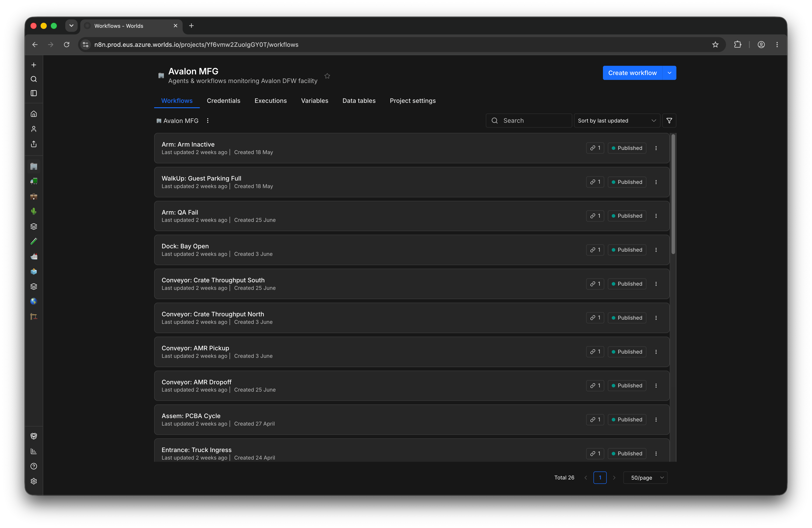
Task: Open the browser extensions puzzle icon
Action: pos(738,45)
